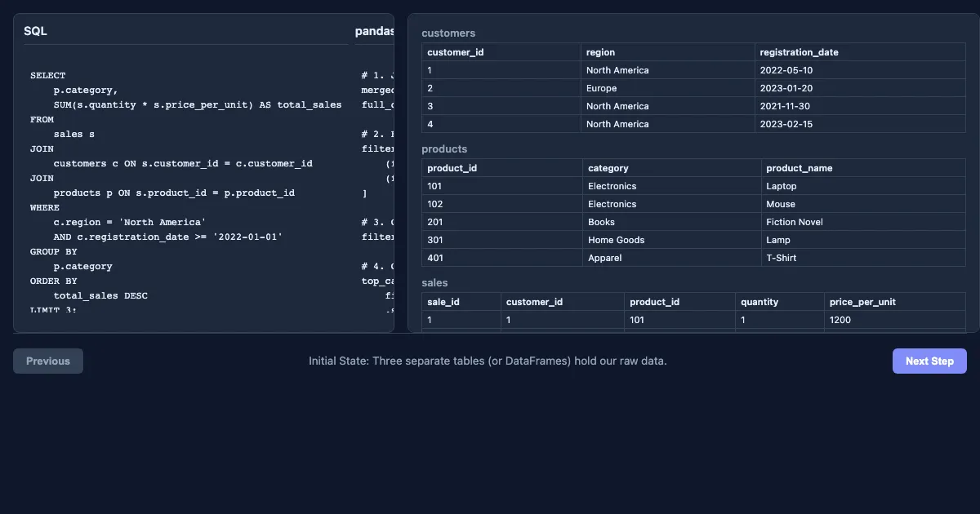The height and width of the screenshot is (514, 980).
Task: Click the region column header
Action: [x=668, y=52]
